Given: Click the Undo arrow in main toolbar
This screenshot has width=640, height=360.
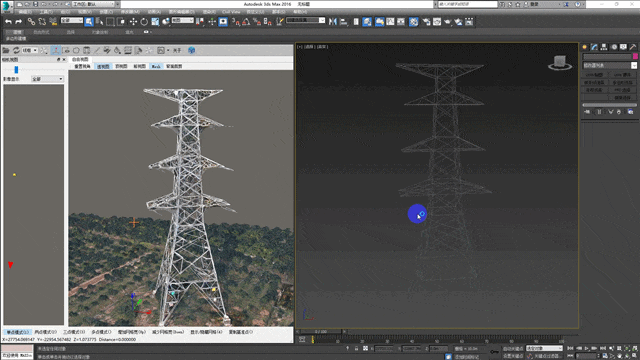Looking at the screenshot, I should pos(8,22).
